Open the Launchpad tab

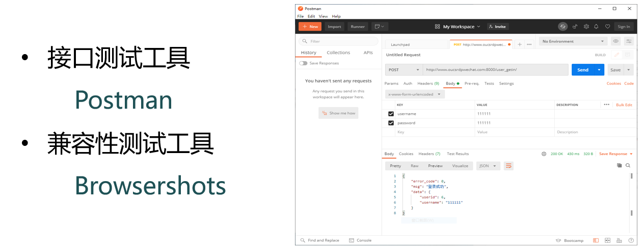click(x=416, y=44)
